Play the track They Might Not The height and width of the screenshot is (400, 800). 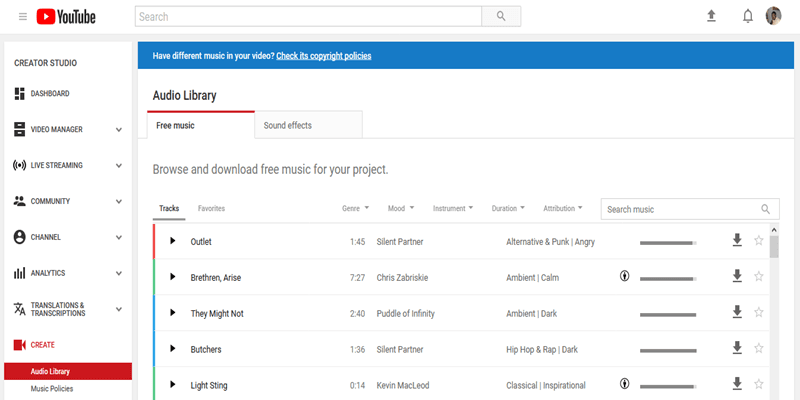tap(172, 313)
